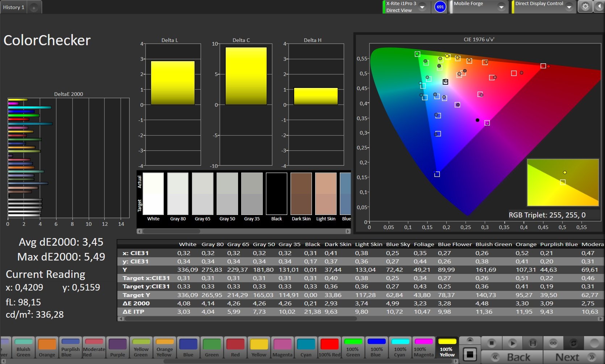The width and height of the screenshot is (605, 364).
Task: Click the Back button
Action: pos(512,357)
